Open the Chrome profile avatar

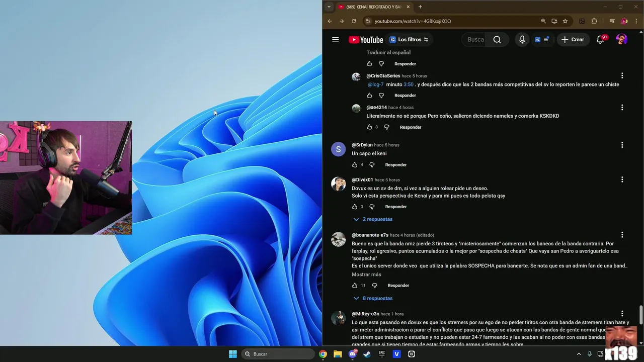(x=624, y=21)
